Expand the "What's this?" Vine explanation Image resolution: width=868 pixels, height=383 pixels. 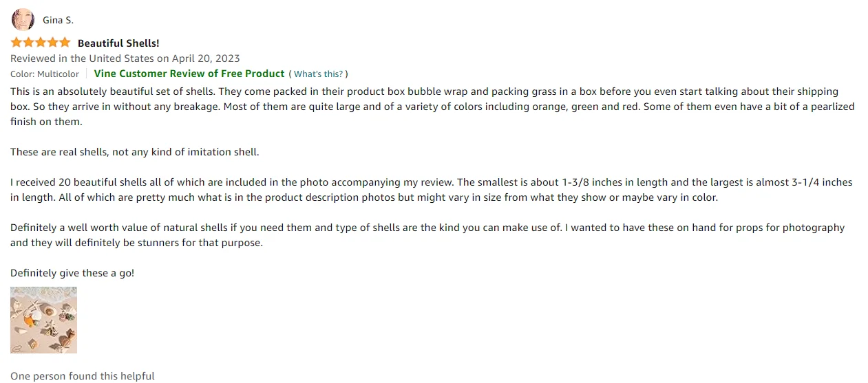tap(318, 74)
